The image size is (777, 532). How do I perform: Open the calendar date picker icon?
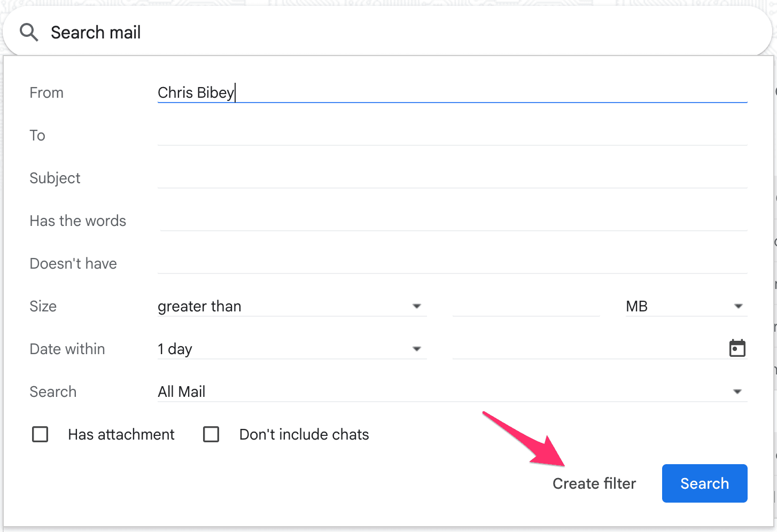pos(737,348)
